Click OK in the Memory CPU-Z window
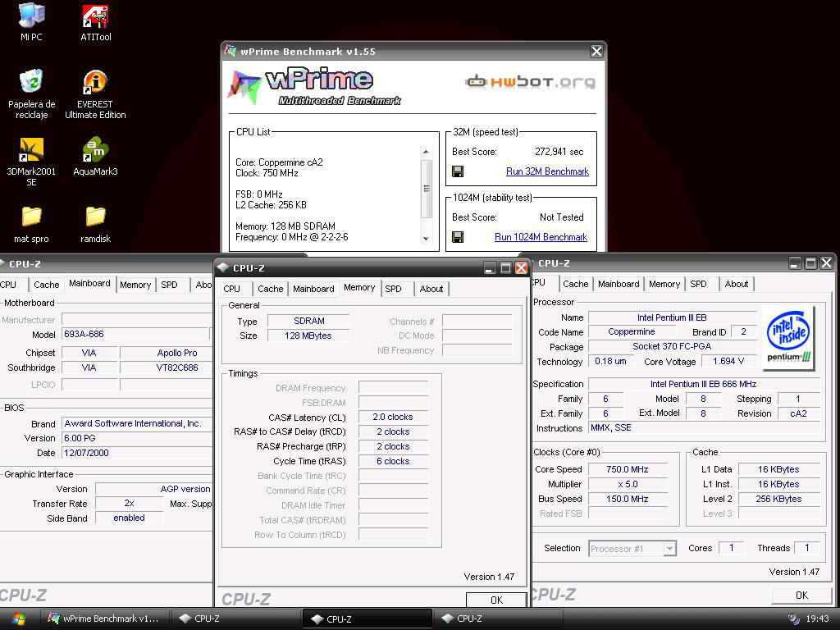 [x=496, y=600]
